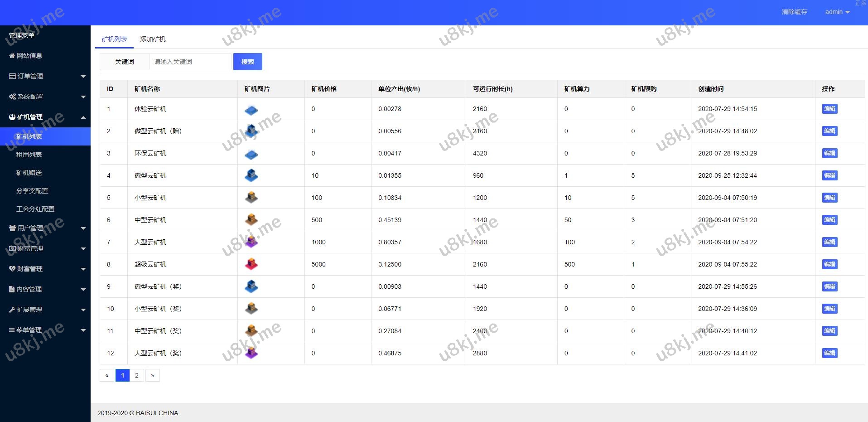The width and height of the screenshot is (868, 422).
Task: Go to page 2 of results
Action: point(137,375)
